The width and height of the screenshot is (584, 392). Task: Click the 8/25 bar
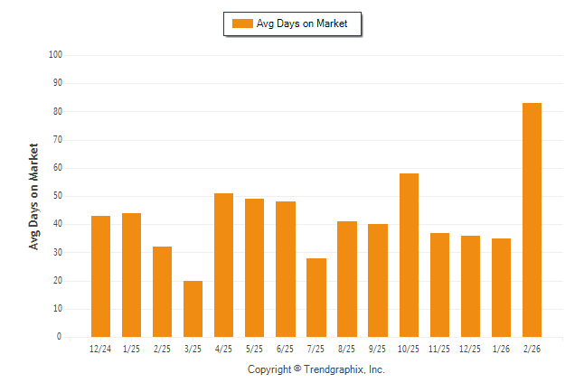tap(347, 279)
